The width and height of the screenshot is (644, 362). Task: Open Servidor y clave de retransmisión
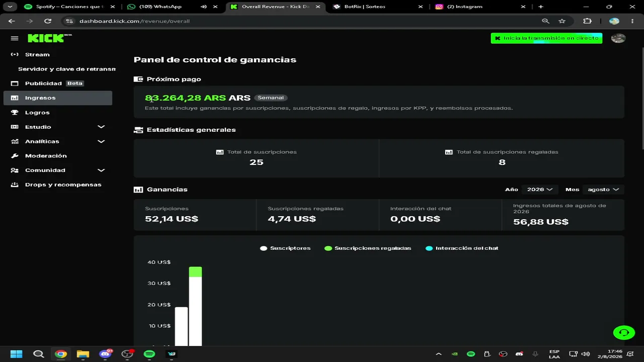(x=66, y=69)
